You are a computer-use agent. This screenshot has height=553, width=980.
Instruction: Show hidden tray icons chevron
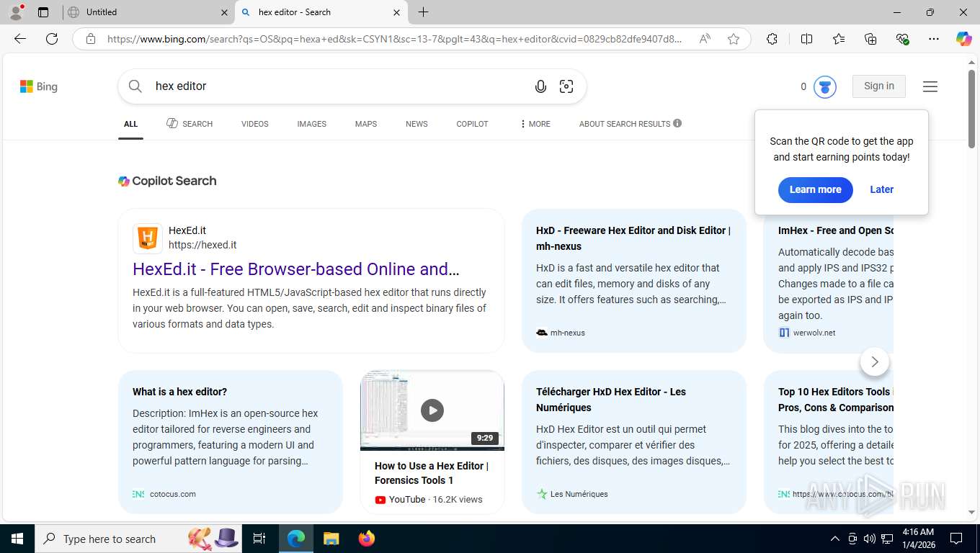[x=835, y=539]
